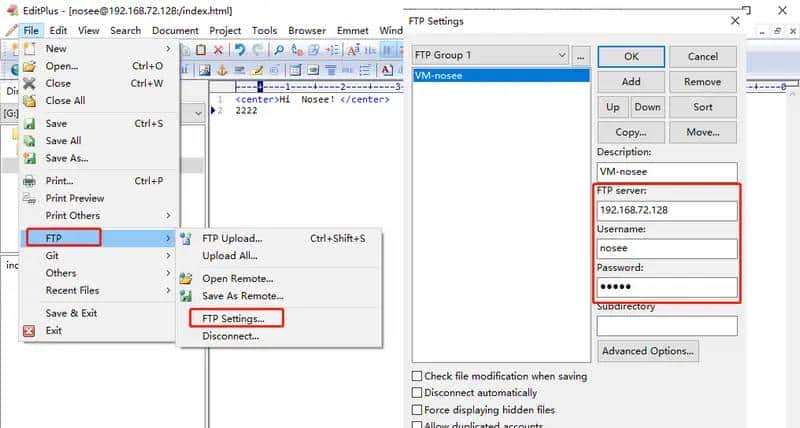Click OK in FTP Settings dialog

pyautogui.click(x=631, y=57)
